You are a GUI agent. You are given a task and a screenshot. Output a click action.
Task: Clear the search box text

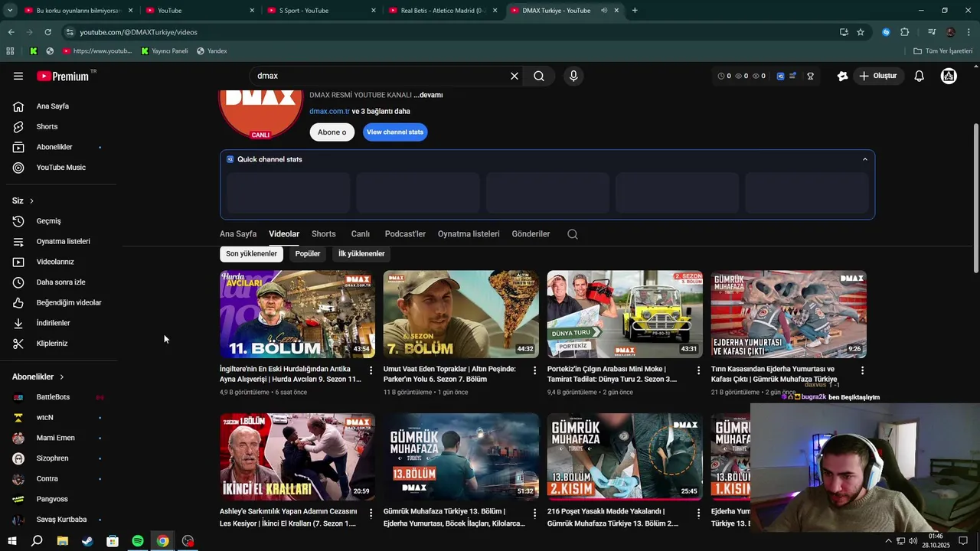(x=514, y=76)
